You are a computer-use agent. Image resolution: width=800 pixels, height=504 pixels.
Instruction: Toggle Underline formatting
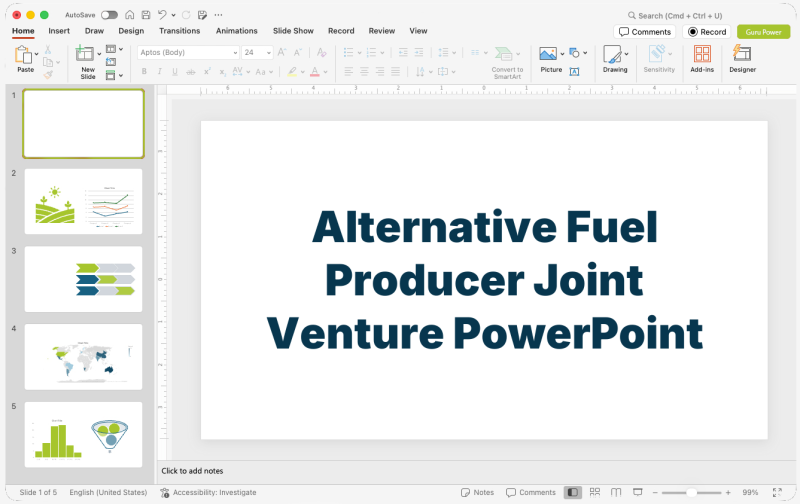pos(175,72)
